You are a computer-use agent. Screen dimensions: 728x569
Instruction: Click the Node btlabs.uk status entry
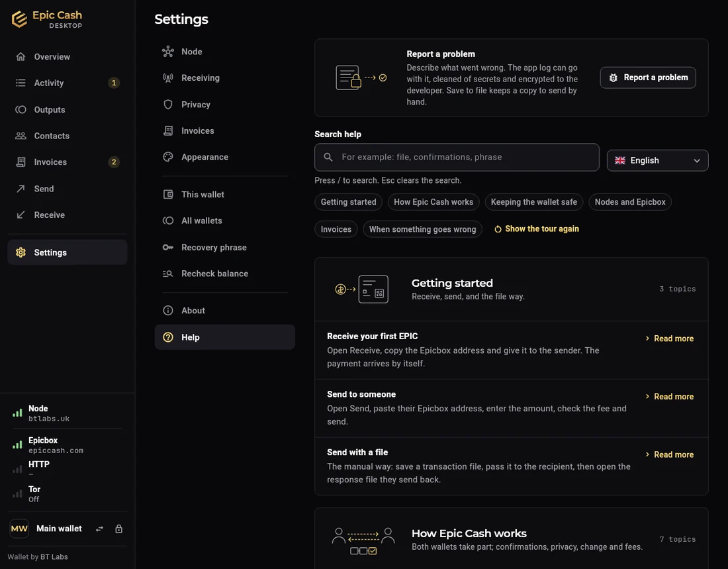(68, 413)
